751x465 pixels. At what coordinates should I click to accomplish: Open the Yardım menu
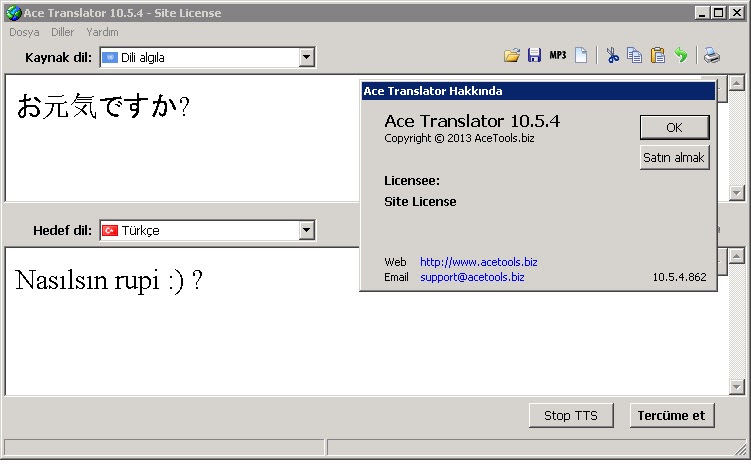102,32
